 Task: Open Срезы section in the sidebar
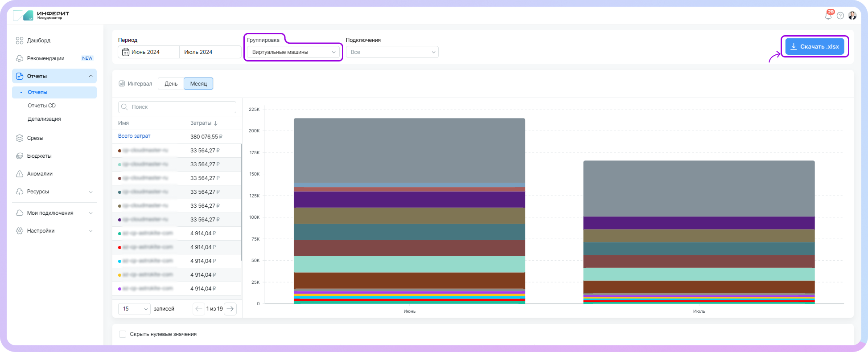point(35,138)
